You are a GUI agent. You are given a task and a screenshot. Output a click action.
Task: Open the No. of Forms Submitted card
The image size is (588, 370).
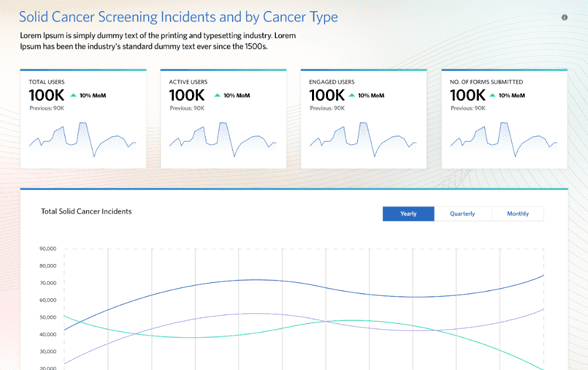click(x=504, y=119)
